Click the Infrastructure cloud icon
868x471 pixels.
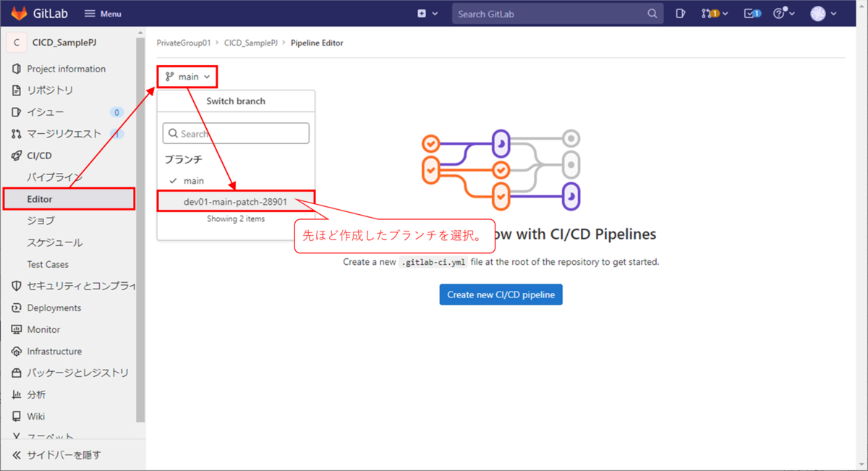(x=17, y=351)
